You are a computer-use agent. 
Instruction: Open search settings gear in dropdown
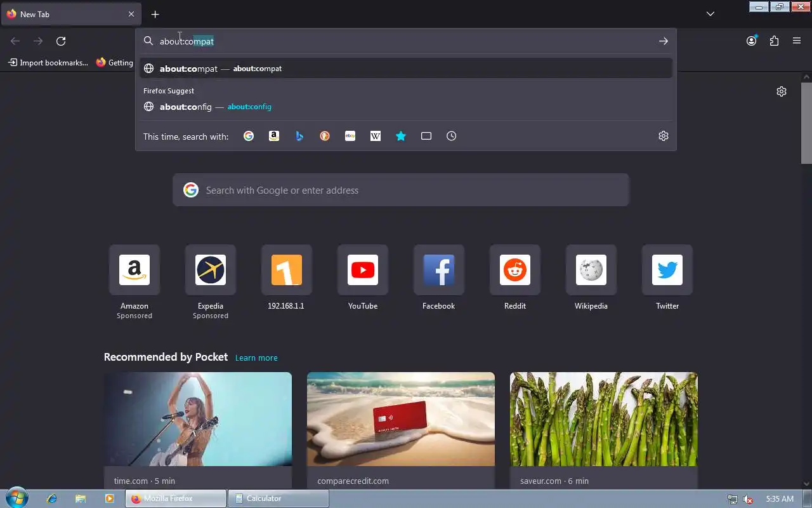(664, 136)
